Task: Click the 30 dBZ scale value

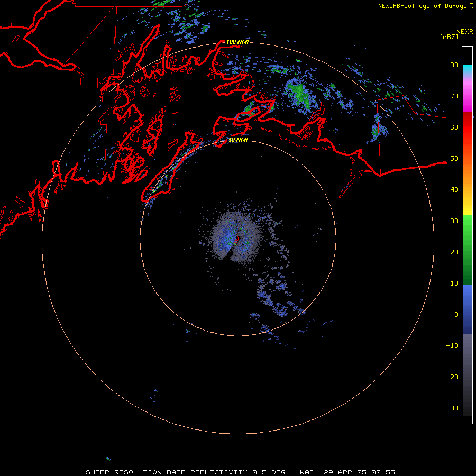Action: (x=454, y=221)
